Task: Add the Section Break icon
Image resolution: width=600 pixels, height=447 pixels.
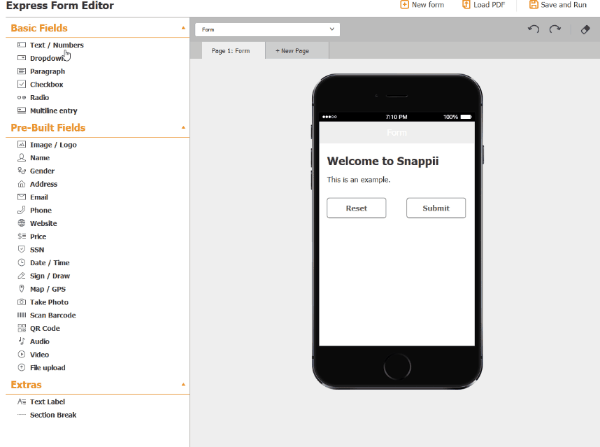Action: [21, 414]
